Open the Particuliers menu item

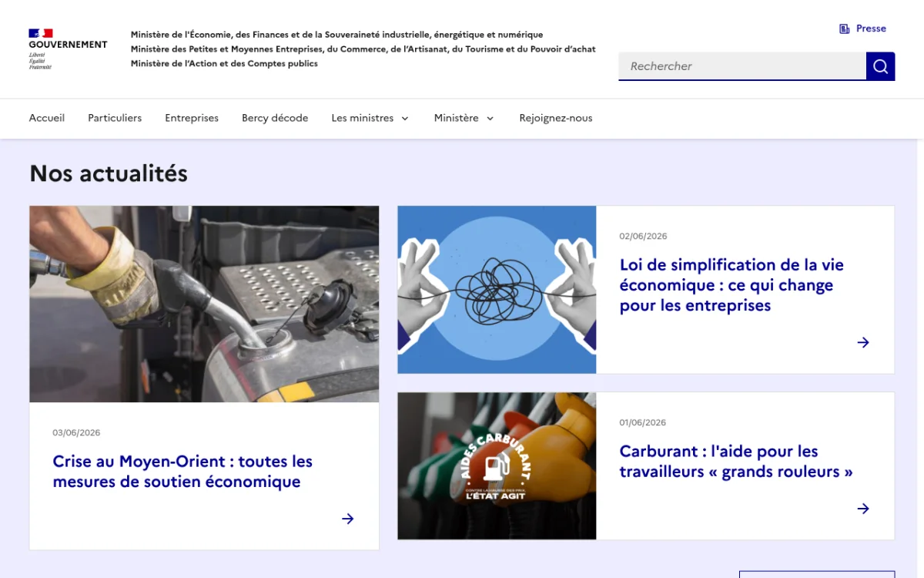click(115, 118)
